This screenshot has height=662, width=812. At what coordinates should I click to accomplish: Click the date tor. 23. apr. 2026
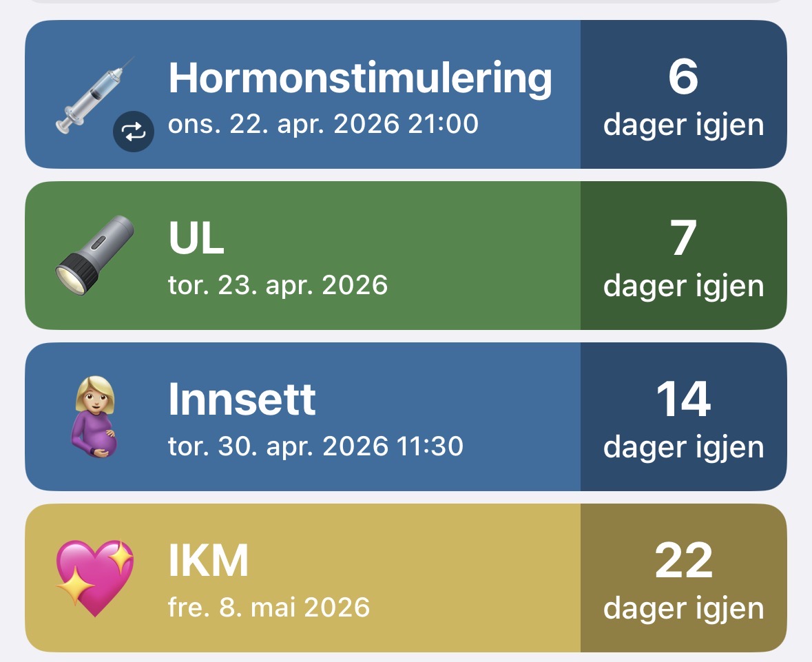click(x=278, y=285)
